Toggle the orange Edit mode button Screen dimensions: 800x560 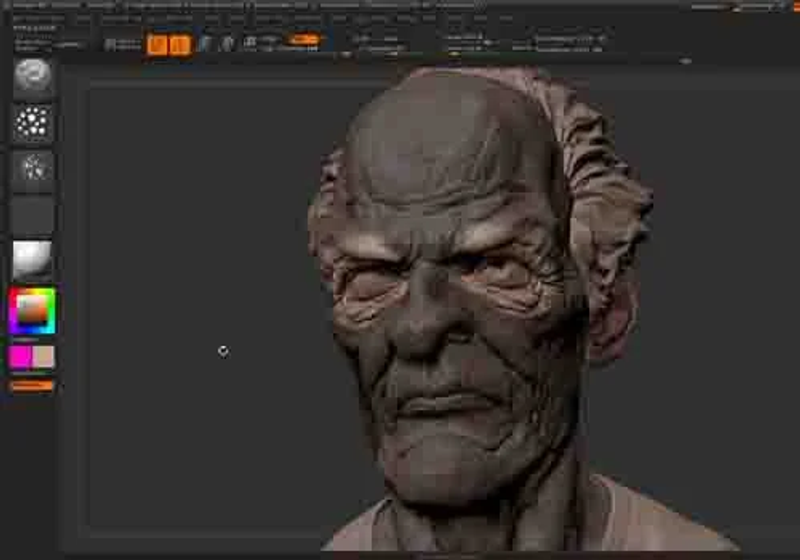tap(157, 44)
